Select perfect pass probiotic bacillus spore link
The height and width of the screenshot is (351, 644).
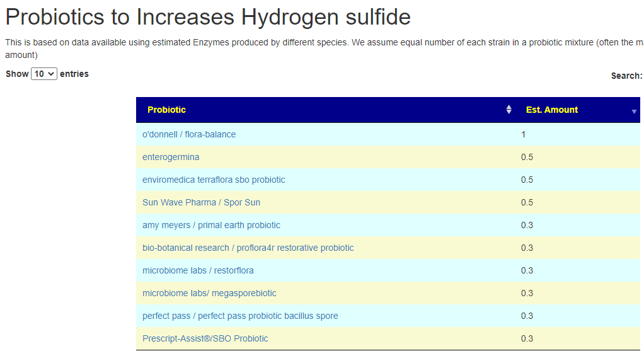[x=240, y=316]
